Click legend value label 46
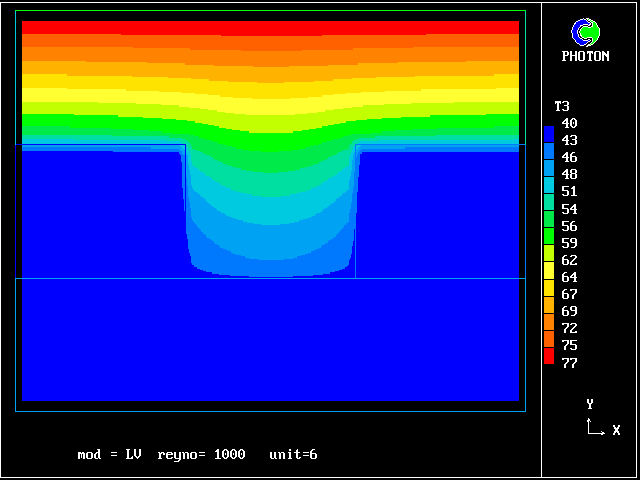 (x=569, y=158)
